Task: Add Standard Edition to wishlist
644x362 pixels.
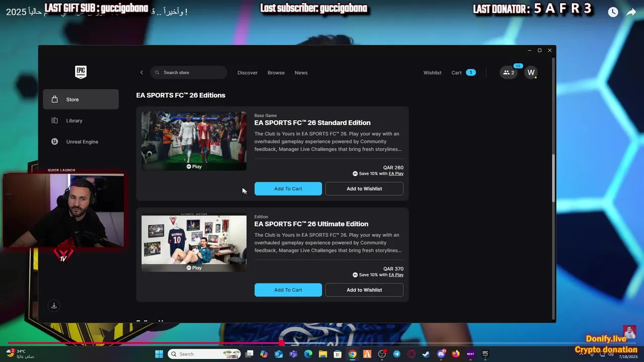Action: [364, 189]
